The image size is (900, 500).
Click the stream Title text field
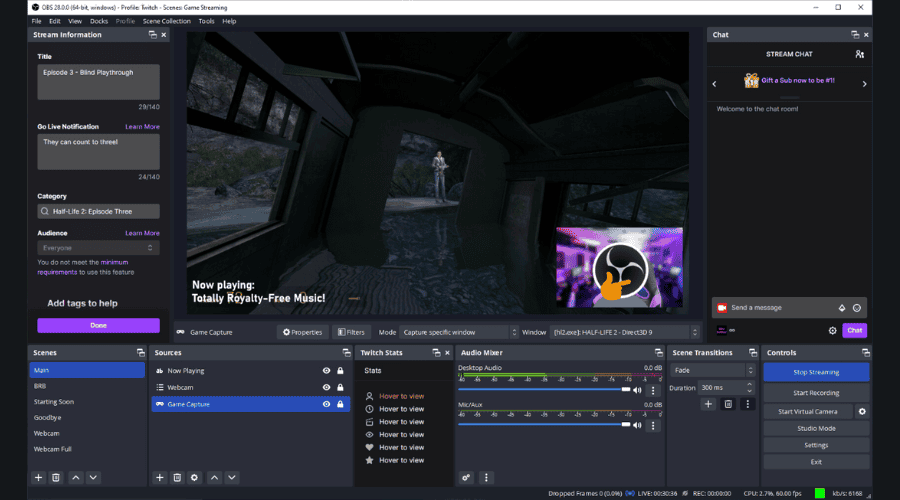click(x=98, y=82)
